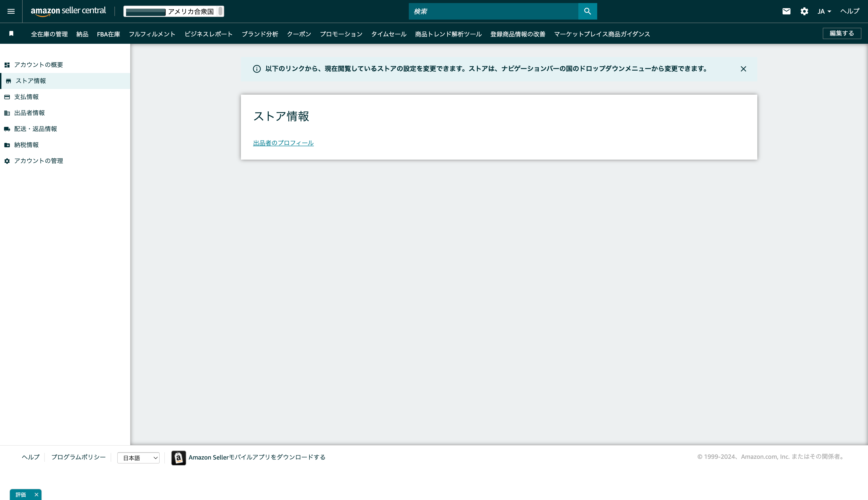This screenshot has width=868, height=500.
Task: Open 納品 menu item
Action: click(x=82, y=34)
